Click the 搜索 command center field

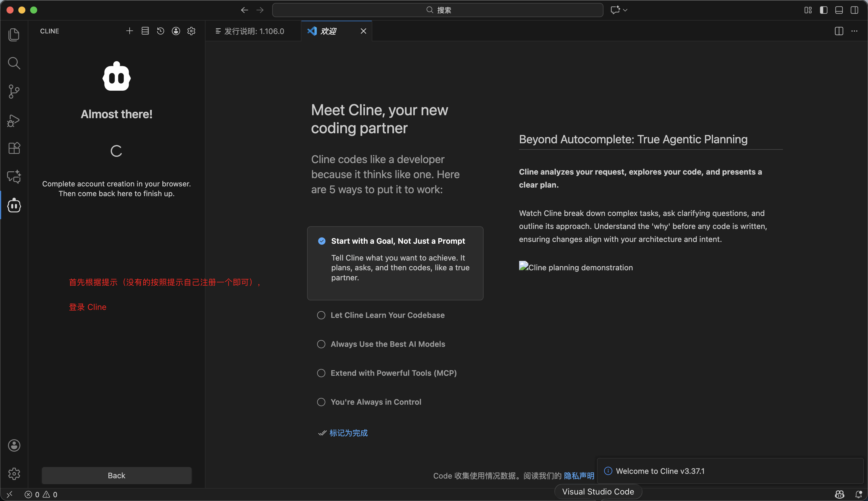click(x=438, y=10)
